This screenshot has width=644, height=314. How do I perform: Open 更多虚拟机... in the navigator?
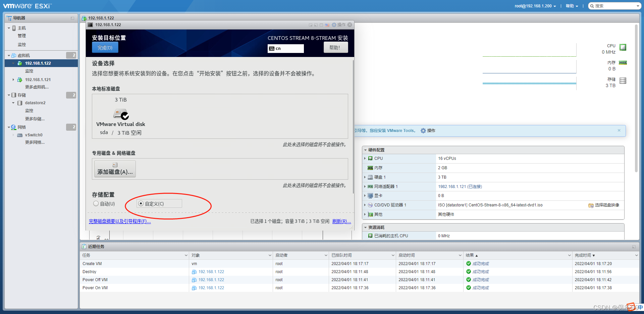coord(37,87)
